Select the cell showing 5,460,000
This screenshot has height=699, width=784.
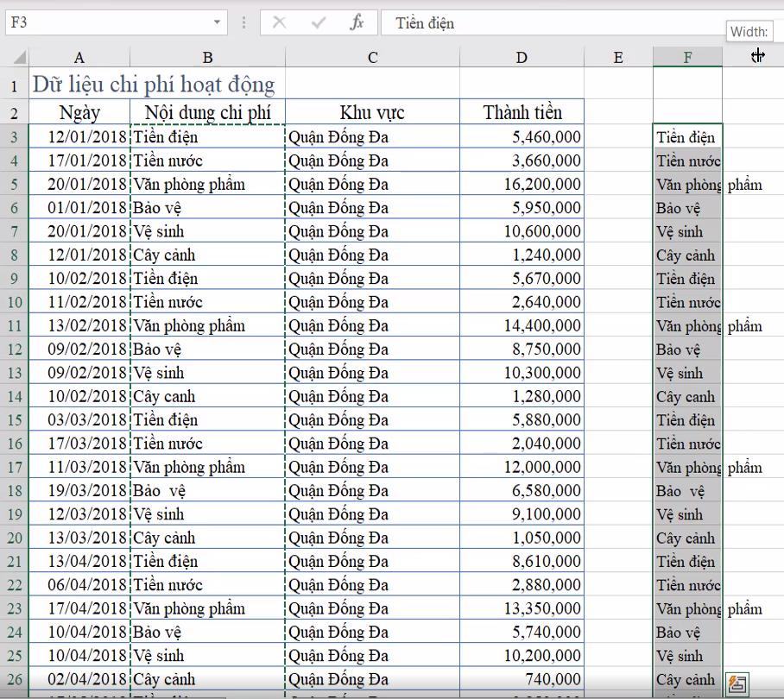(521, 136)
